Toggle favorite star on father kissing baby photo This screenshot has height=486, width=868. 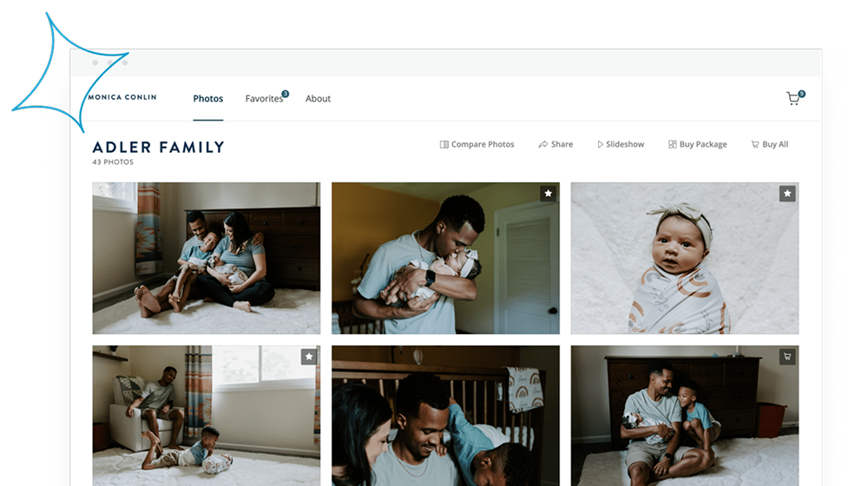(x=548, y=194)
